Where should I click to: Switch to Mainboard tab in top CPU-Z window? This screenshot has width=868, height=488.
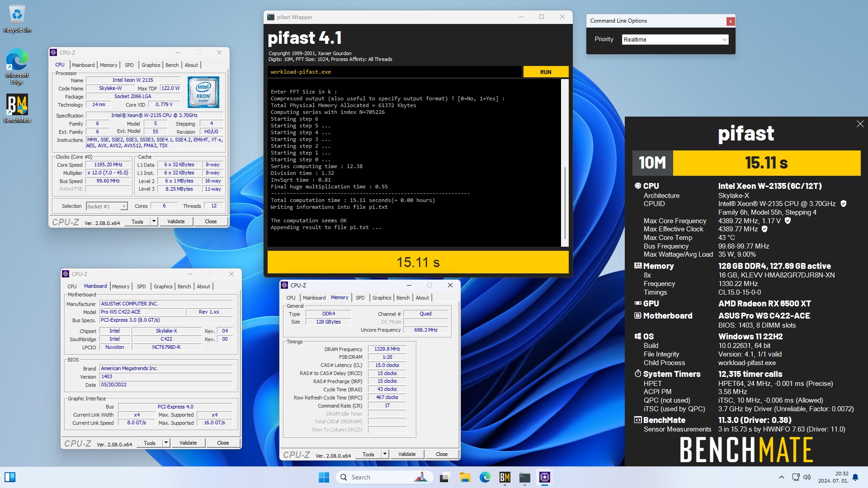pyautogui.click(x=83, y=65)
